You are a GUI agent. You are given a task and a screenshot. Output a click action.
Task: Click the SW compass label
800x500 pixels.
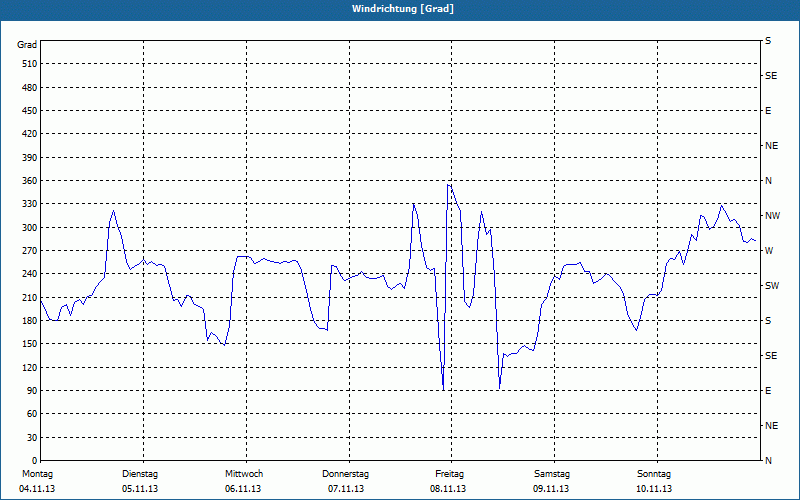[x=772, y=286]
